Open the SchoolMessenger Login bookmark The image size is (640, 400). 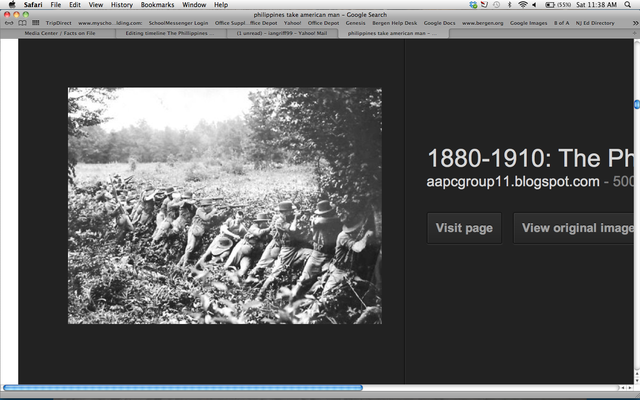pyautogui.click(x=178, y=23)
